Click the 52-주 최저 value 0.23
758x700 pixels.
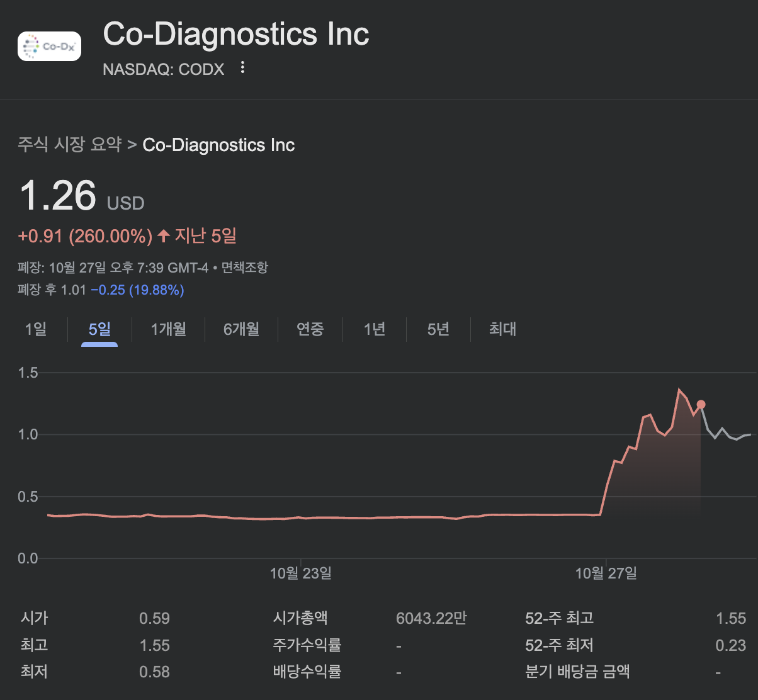731,645
